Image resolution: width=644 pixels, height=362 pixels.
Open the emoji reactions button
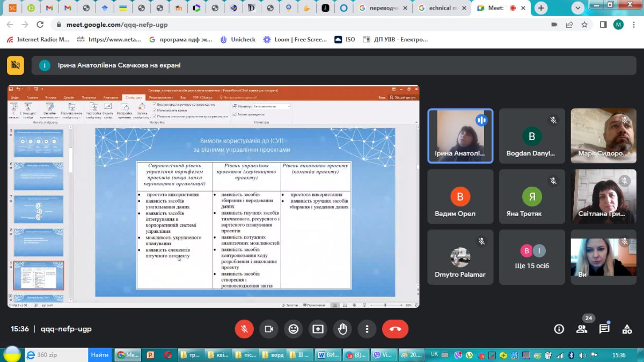point(294,329)
